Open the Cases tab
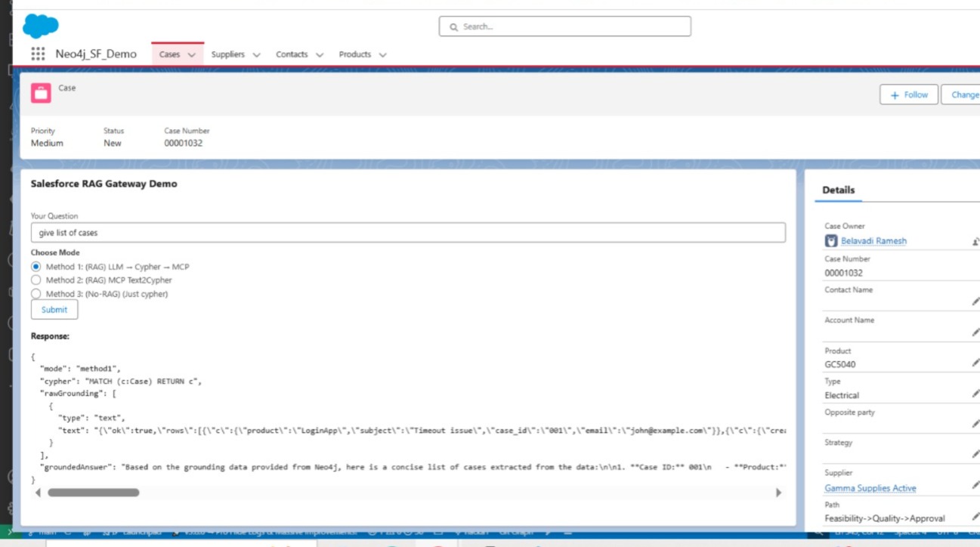Screen dimensions: 980x547 pos(169,54)
